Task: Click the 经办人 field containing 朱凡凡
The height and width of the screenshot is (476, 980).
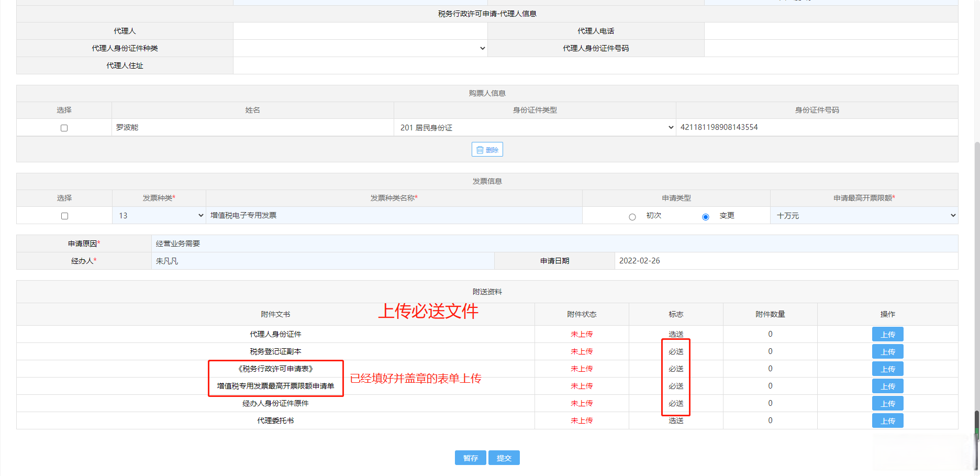Action: 323,261
